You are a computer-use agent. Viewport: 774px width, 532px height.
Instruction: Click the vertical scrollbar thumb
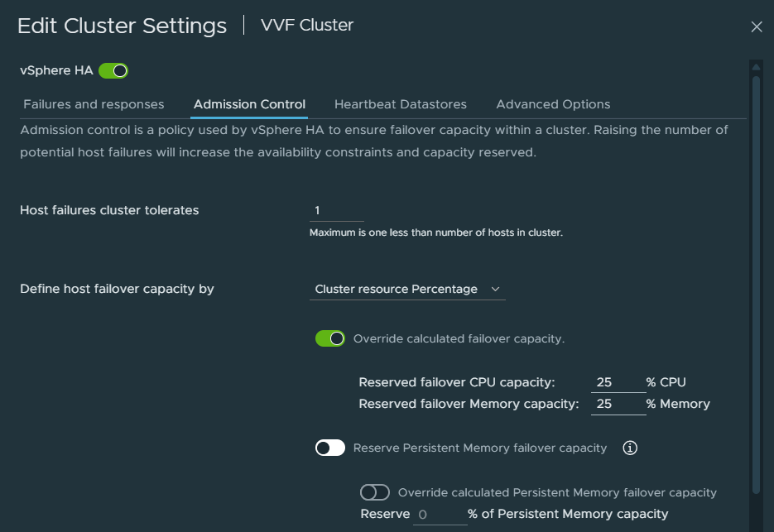756,285
